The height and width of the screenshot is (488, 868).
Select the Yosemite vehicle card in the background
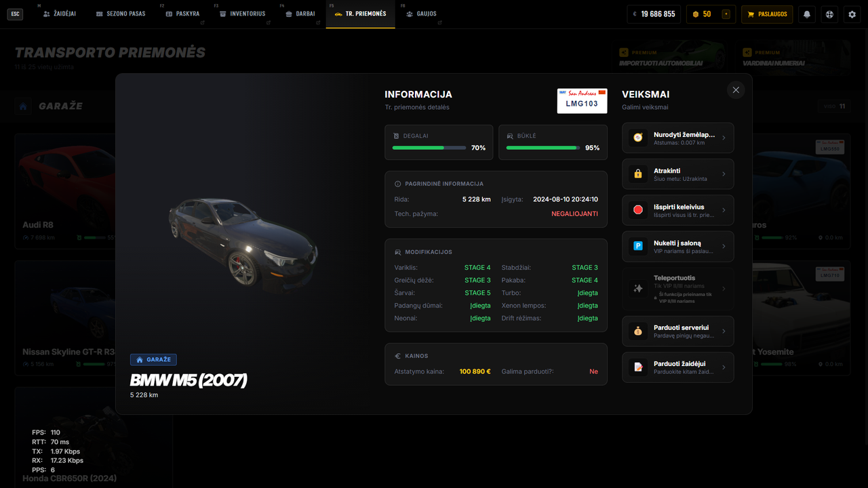click(x=802, y=318)
